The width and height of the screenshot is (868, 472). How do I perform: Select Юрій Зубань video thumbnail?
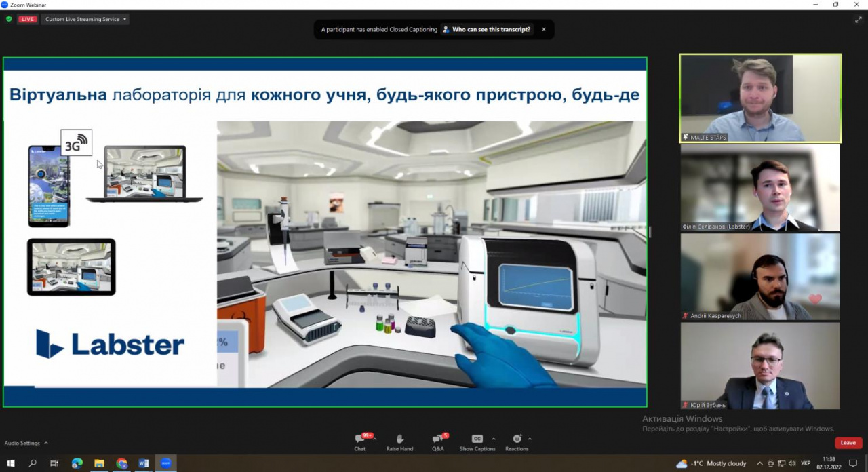click(x=760, y=366)
